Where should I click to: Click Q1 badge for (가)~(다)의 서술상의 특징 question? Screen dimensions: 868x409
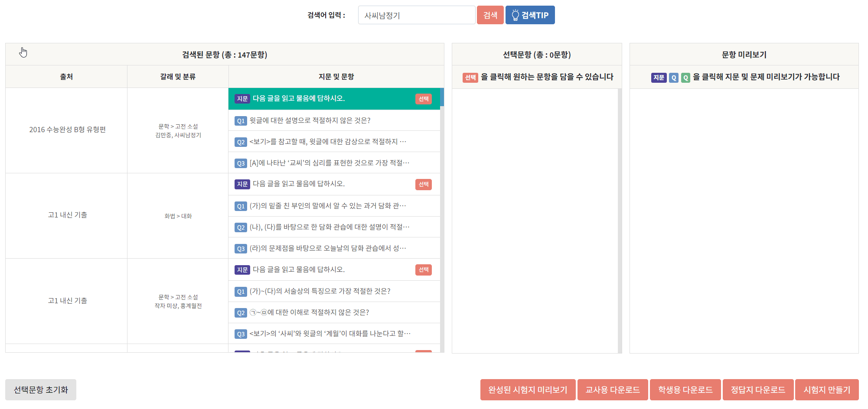pos(241,292)
